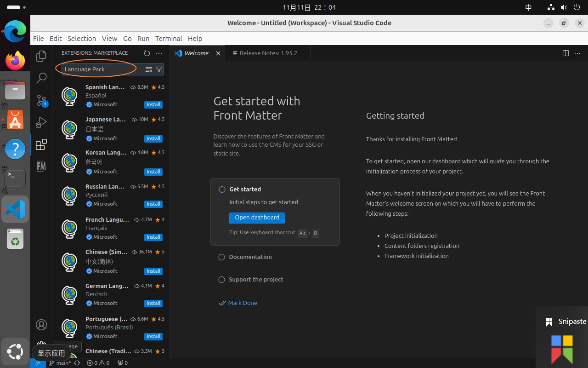This screenshot has height=368, width=588.
Task: Open the Search view in activity bar
Action: pos(41,78)
